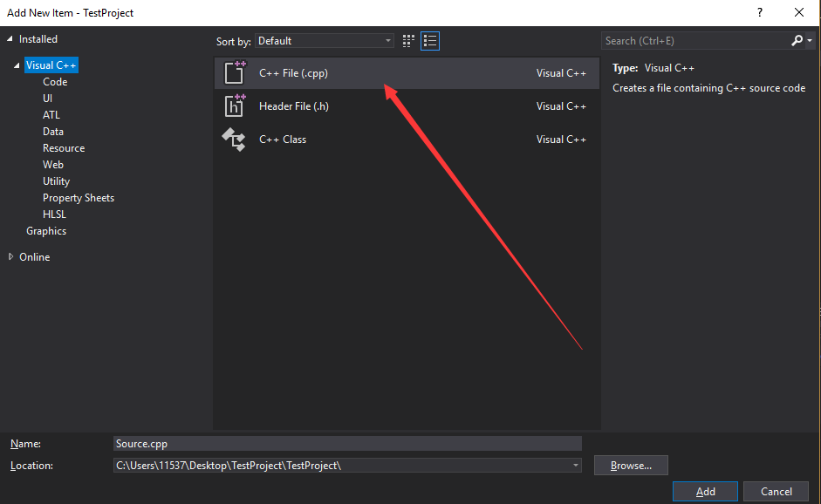Click "Visual C++" in the C++ Class row
Image resolution: width=821 pixels, height=504 pixels.
[561, 140]
